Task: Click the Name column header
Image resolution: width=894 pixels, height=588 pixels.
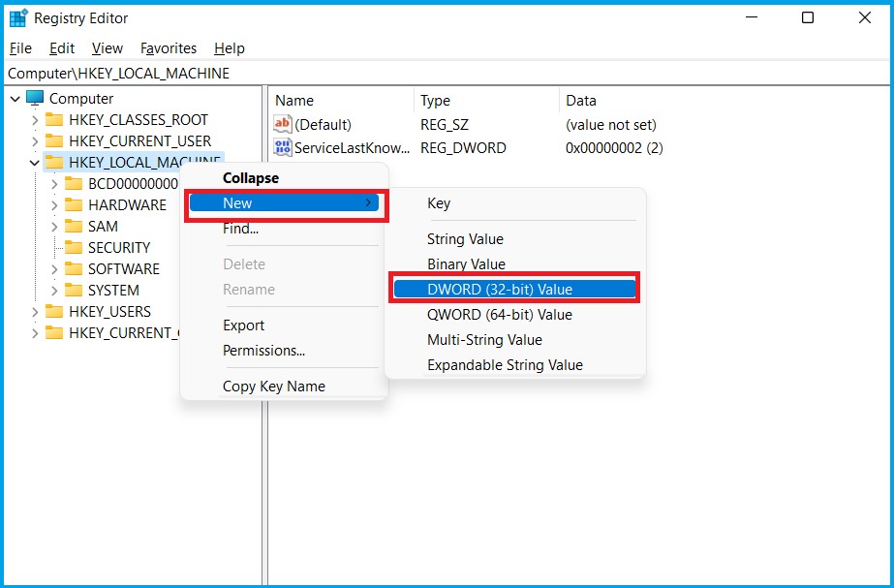Action: point(341,101)
